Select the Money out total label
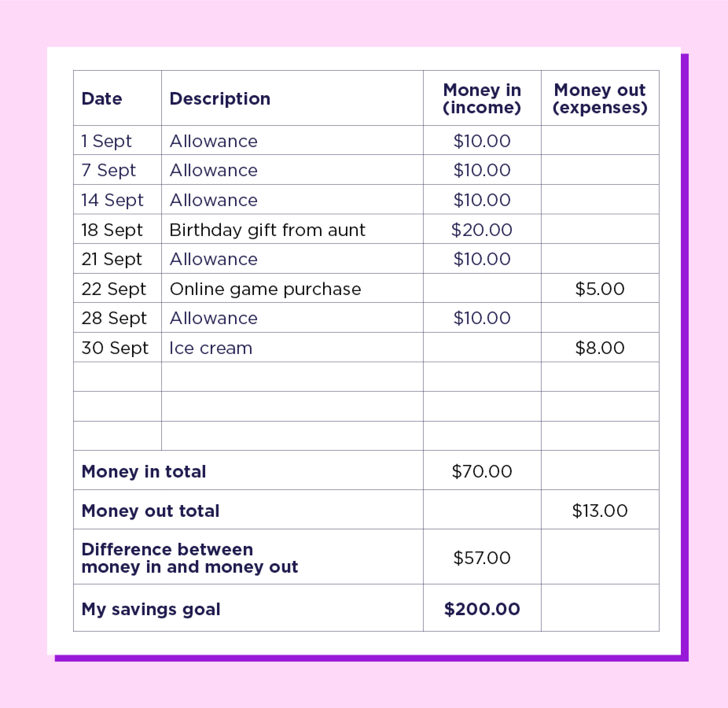Viewport: 728px width, 708px height. [x=151, y=511]
